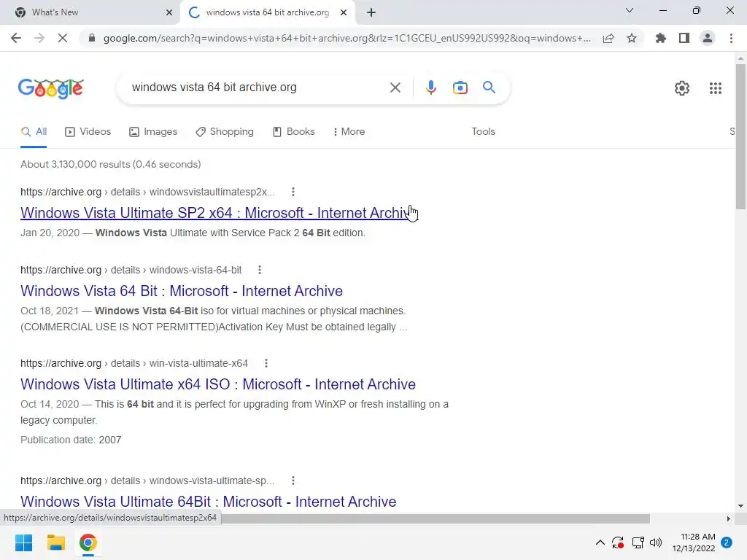
Task: Toggle the Chrome side panel
Action: pos(684,38)
